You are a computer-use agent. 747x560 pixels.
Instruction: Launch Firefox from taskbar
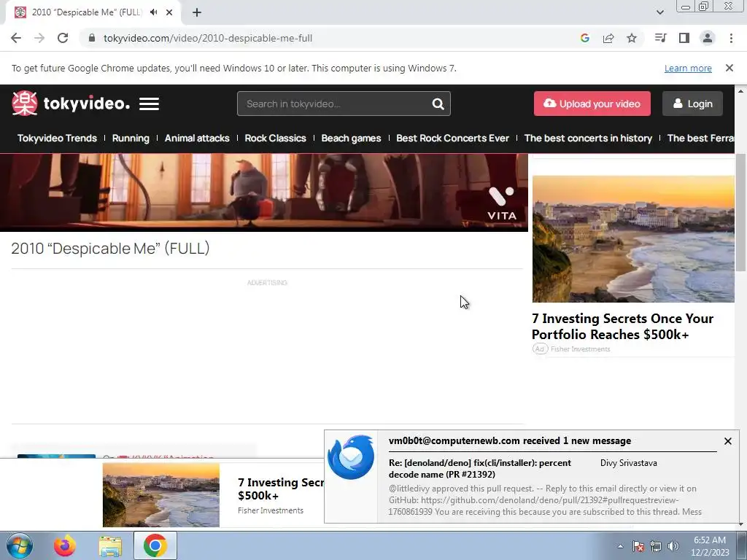(x=64, y=545)
